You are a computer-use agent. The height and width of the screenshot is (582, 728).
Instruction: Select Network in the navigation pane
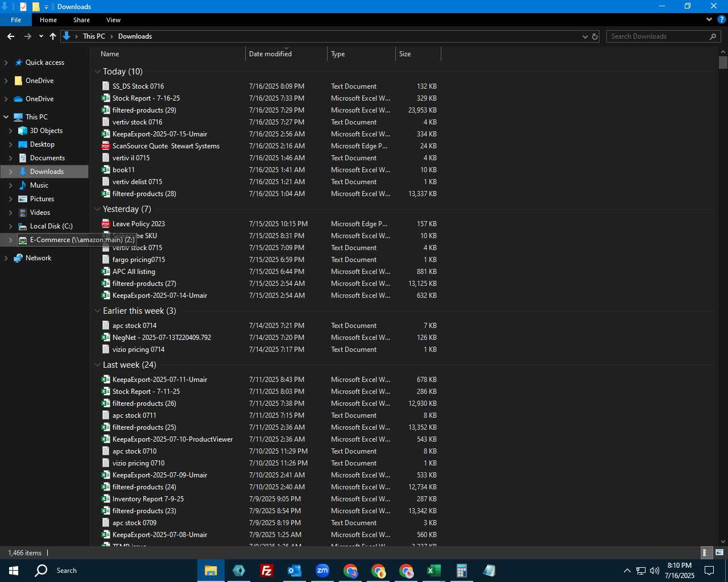(x=38, y=258)
